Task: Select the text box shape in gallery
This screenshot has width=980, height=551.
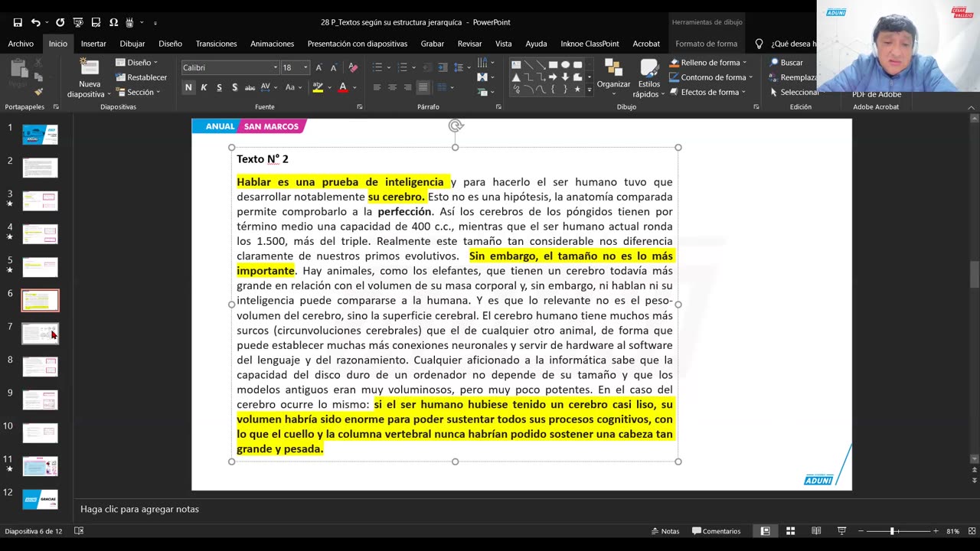Action: pos(516,65)
